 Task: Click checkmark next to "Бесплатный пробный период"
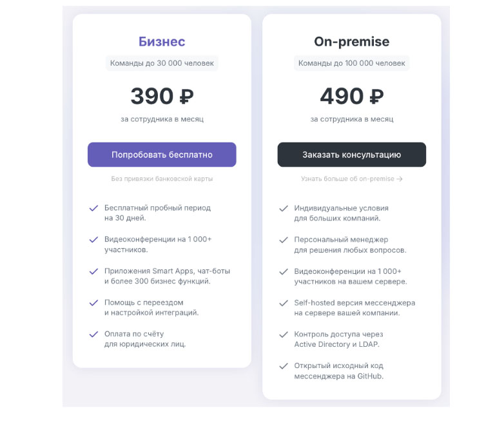pyautogui.click(x=93, y=208)
